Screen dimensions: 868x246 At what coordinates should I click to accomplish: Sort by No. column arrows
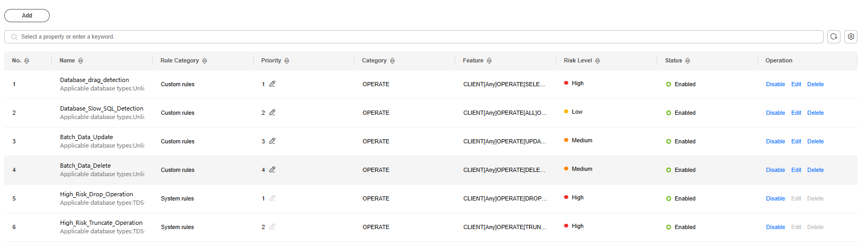click(x=26, y=61)
